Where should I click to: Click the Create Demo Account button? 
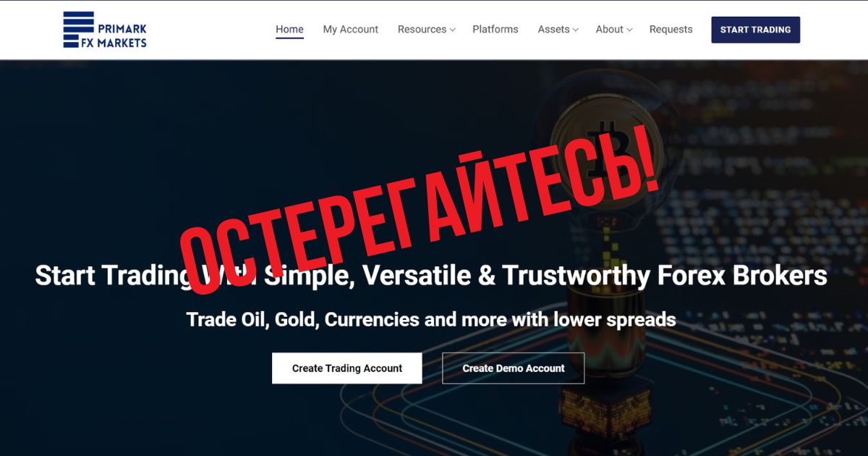[514, 368]
